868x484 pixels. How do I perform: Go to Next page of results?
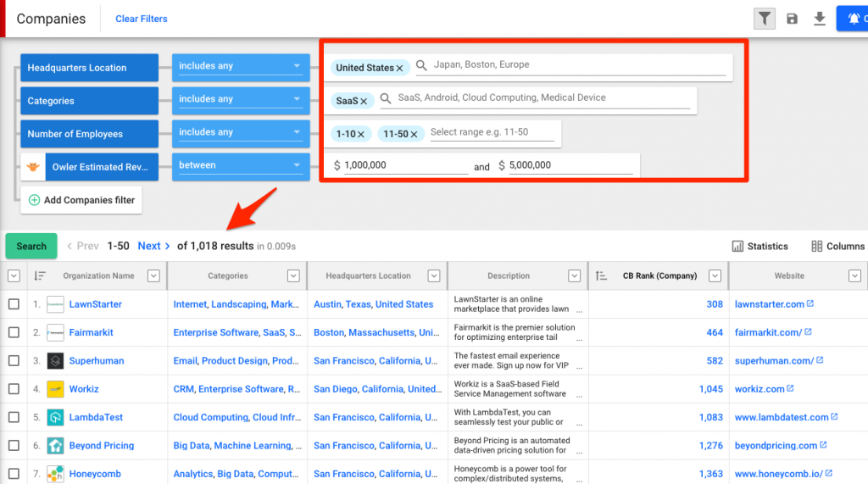click(x=154, y=246)
